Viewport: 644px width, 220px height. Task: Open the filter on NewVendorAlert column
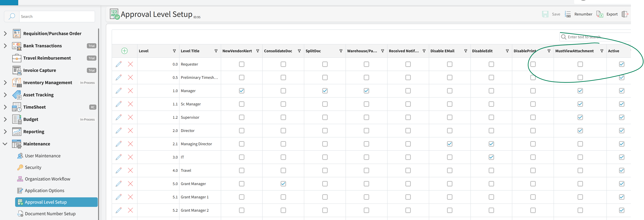(257, 51)
